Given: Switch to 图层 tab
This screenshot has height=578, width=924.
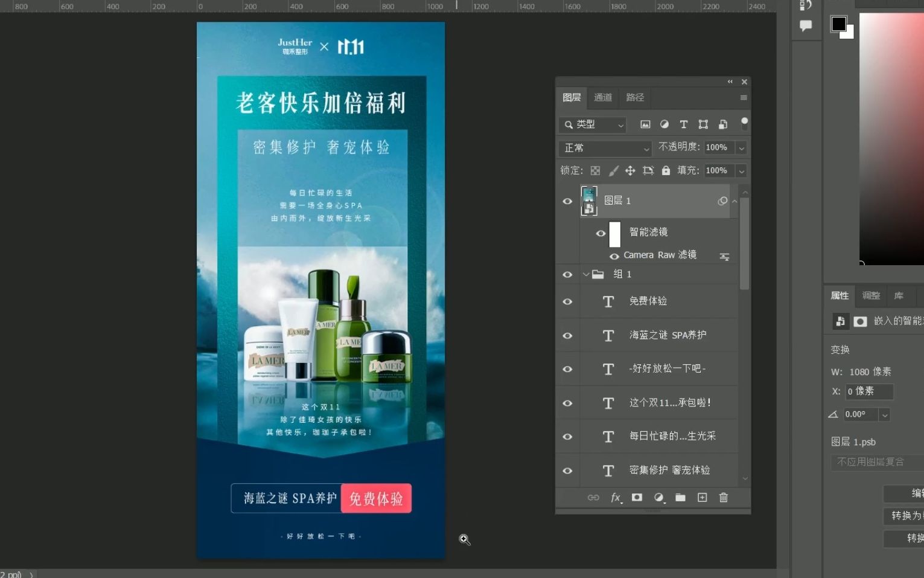Looking at the screenshot, I should 572,98.
